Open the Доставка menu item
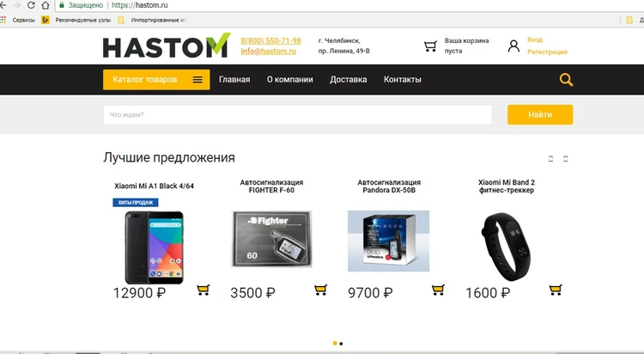 click(x=349, y=79)
